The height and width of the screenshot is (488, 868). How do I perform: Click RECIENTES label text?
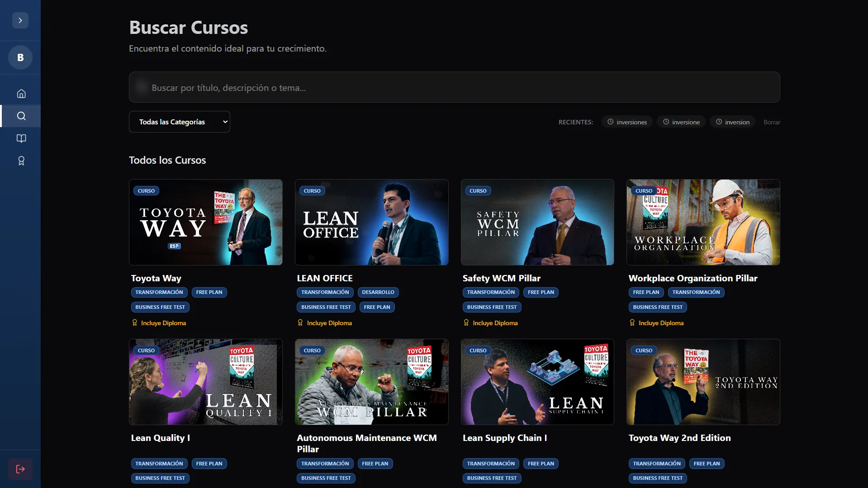tap(576, 122)
